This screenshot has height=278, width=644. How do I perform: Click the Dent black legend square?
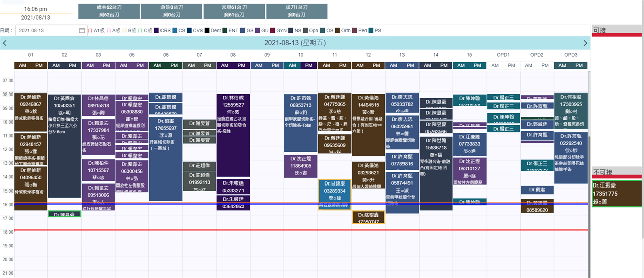[x=207, y=31]
